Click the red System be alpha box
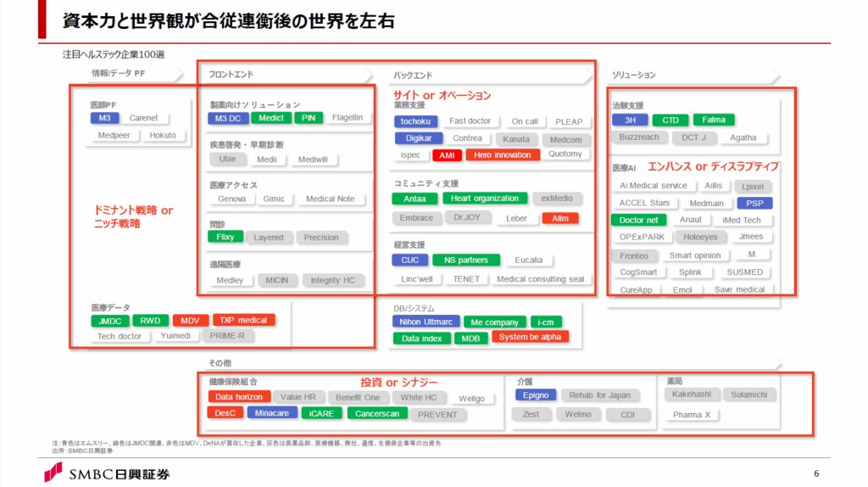This screenshot has height=487, width=868. [529, 337]
